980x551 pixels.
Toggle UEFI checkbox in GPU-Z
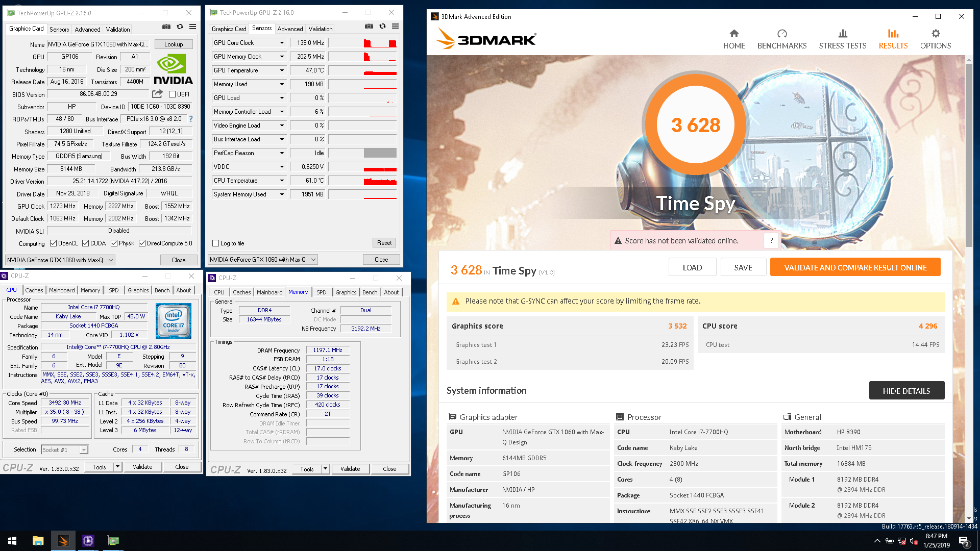coord(173,94)
